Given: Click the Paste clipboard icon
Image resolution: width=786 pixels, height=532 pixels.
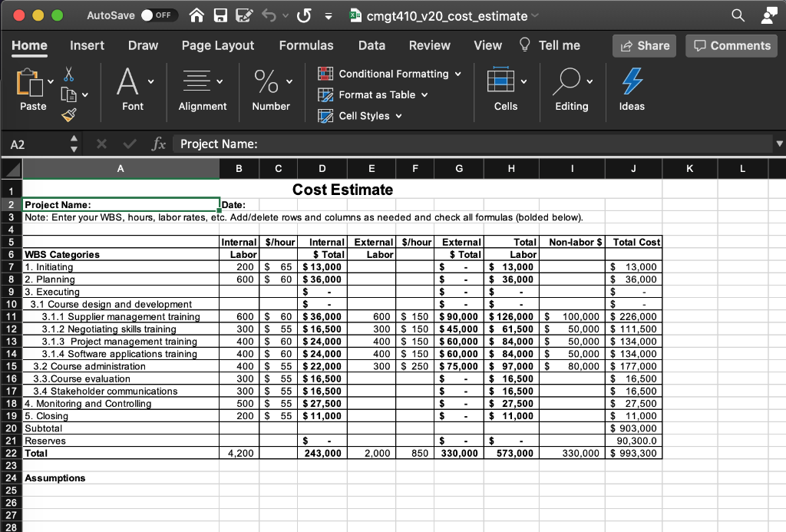Looking at the screenshot, I should click(31, 81).
